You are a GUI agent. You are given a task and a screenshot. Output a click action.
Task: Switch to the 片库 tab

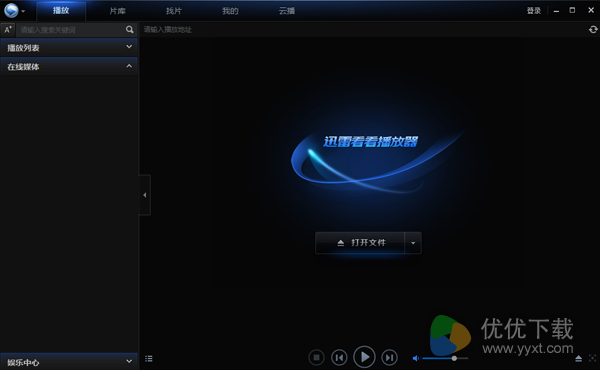[117, 11]
